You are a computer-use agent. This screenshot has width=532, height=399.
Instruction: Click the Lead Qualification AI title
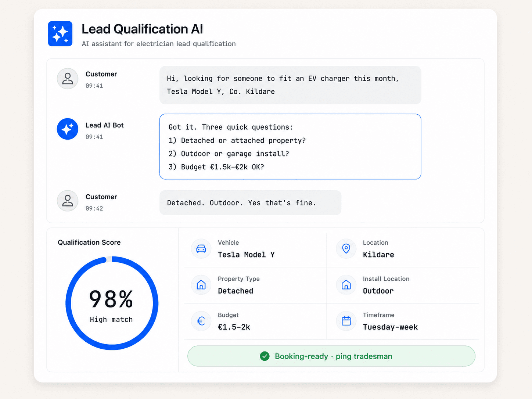pos(142,29)
